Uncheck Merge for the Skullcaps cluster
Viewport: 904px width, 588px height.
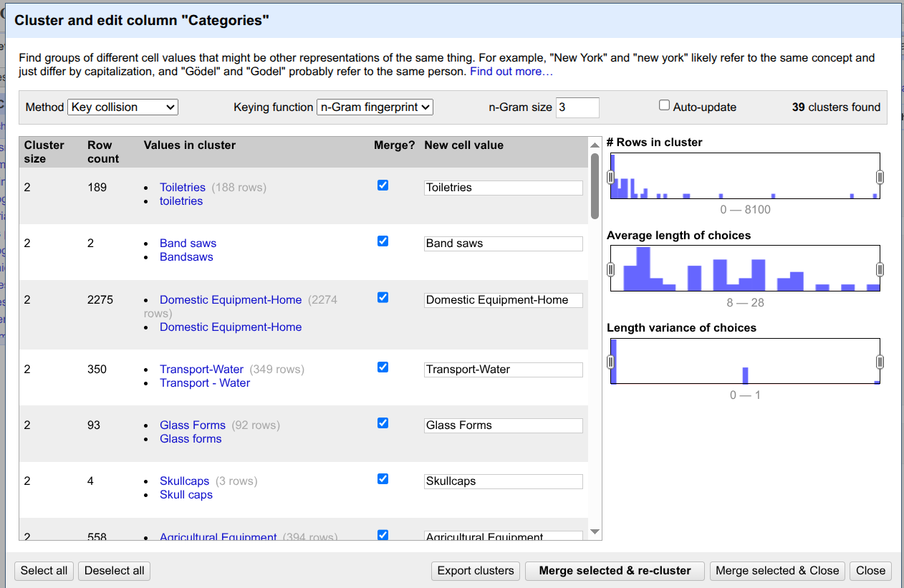(x=383, y=479)
